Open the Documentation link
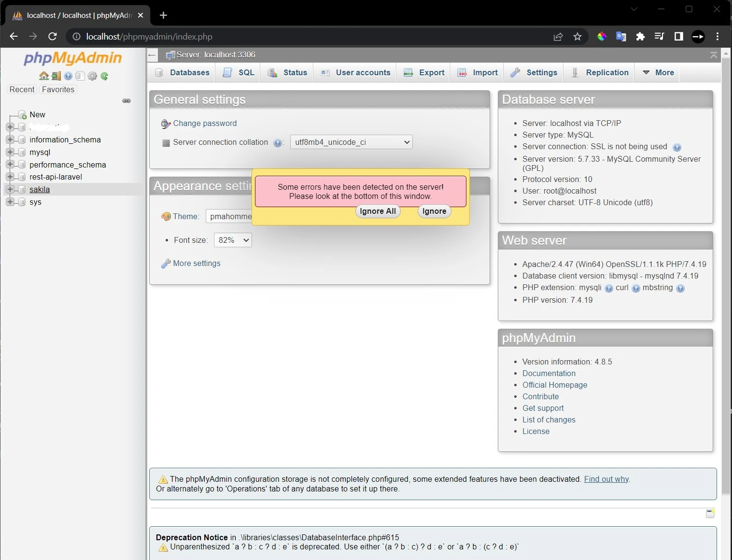 549,373
